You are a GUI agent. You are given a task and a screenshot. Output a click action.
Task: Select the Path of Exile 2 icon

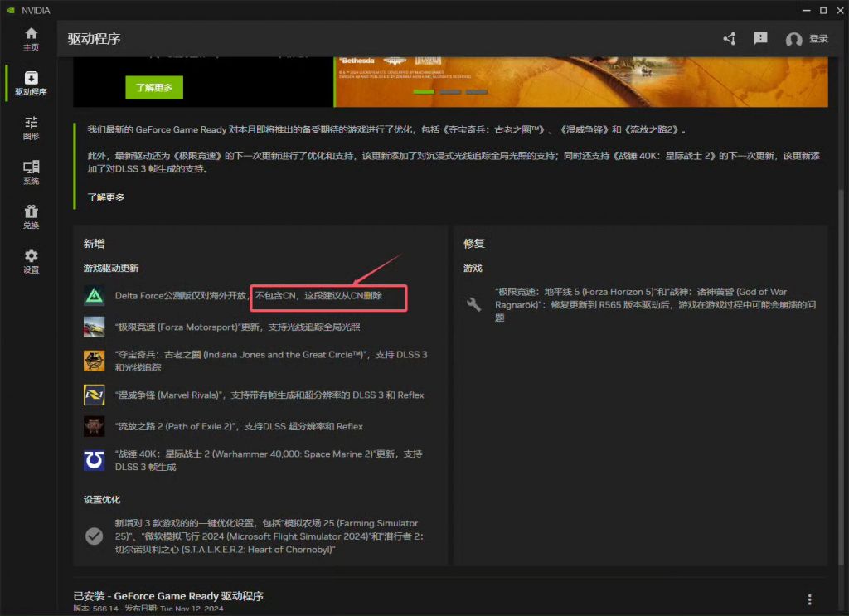94,426
